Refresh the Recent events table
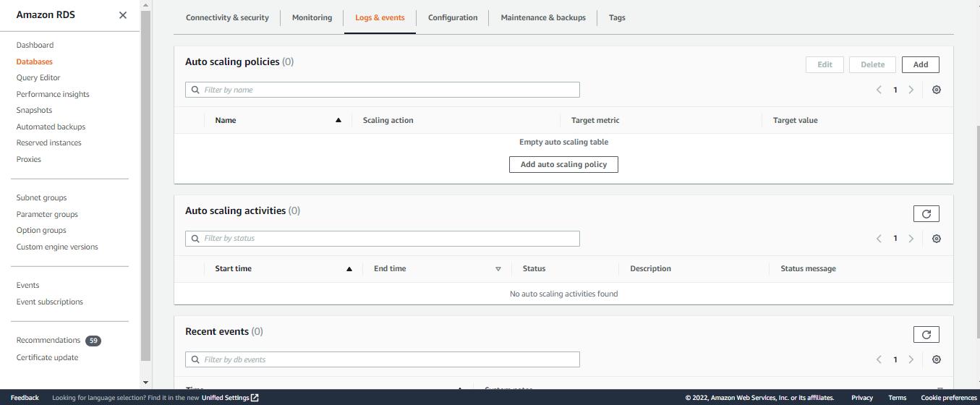The width and height of the screenshot is (980, 405). 926,334
